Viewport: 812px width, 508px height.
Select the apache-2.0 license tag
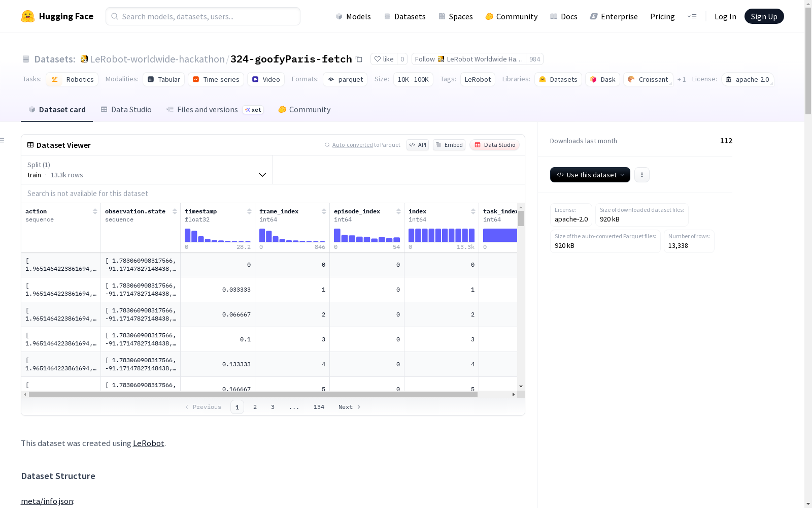(748, 79)
